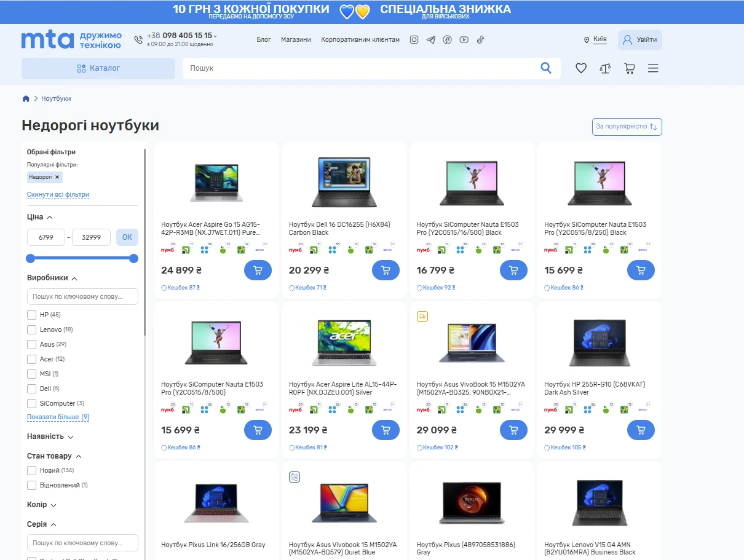Open TikTok social icon in header
Screen dimensions: 744x560
[x=480, y=39]
